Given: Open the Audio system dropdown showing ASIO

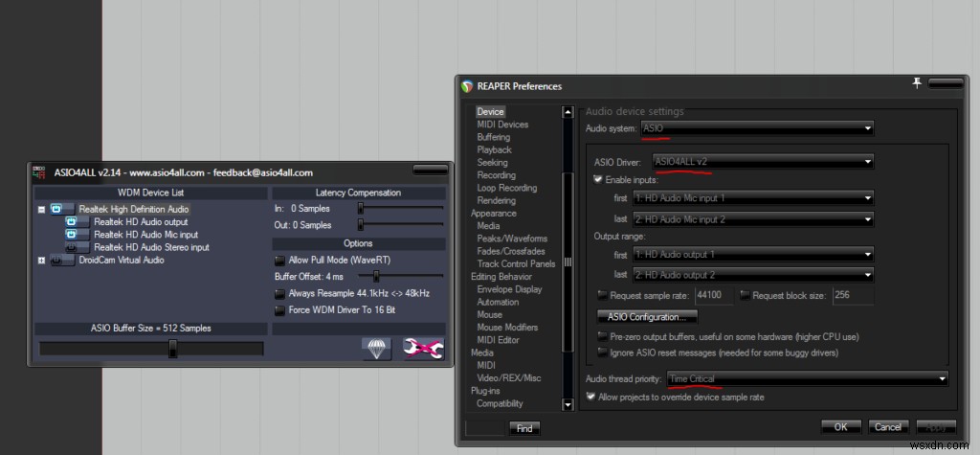Looking at the screenshot, I should click(x=758, y=128).
